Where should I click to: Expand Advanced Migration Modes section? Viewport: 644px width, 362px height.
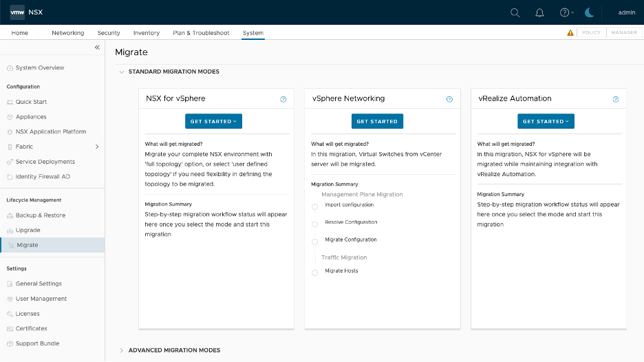click(122, 350)
